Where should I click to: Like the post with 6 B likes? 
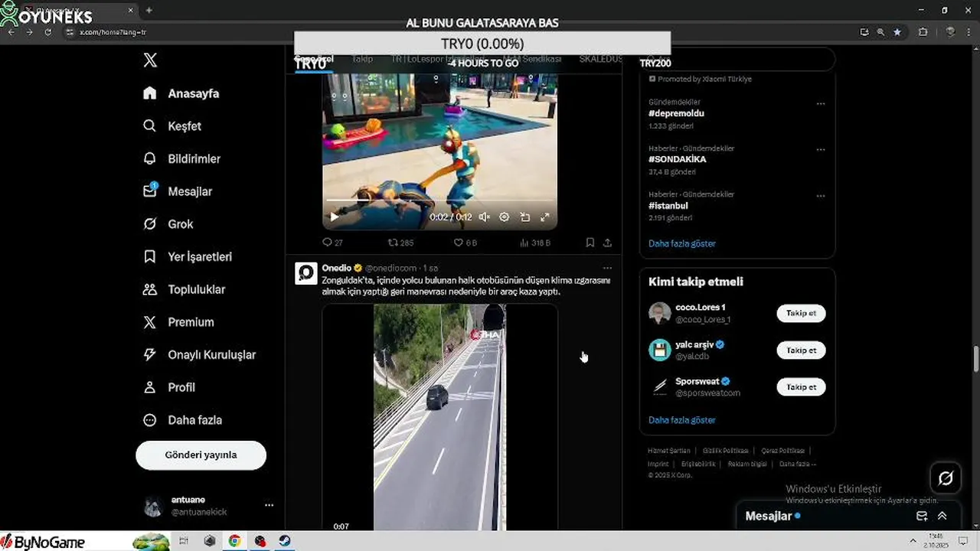tap(465, 243)
